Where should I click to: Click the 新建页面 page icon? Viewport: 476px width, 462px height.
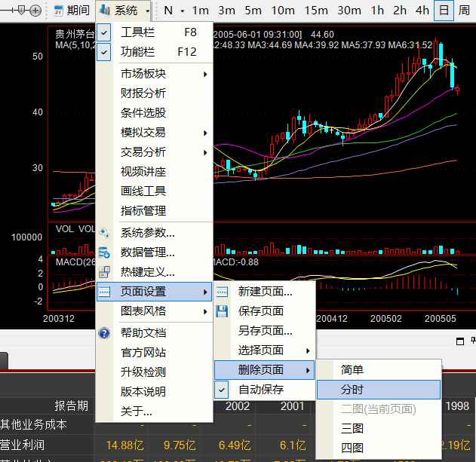point(222,292)
